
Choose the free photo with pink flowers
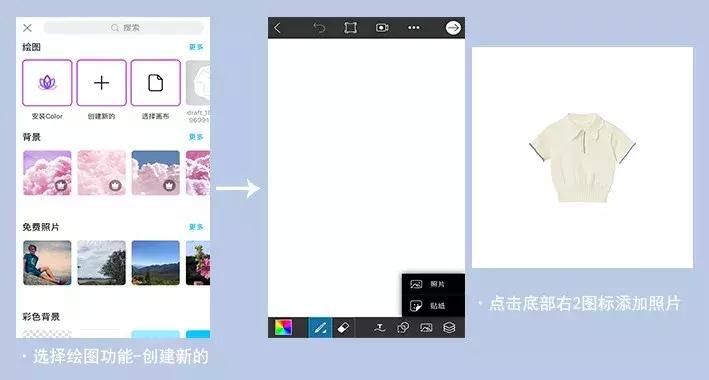pyautogui.click(x=198, y=263)
